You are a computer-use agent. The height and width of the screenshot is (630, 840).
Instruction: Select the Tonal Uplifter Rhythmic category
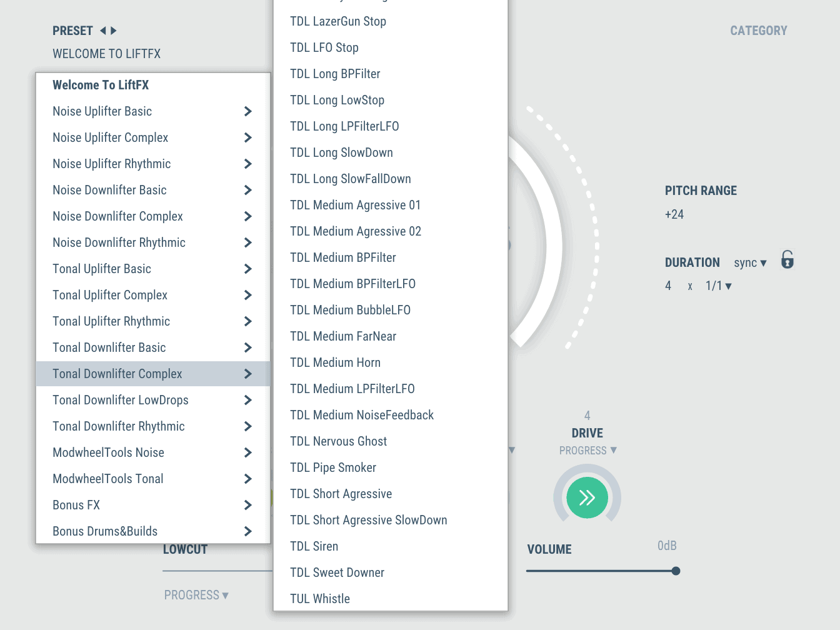pyautogui.click(x=111, y=321)
